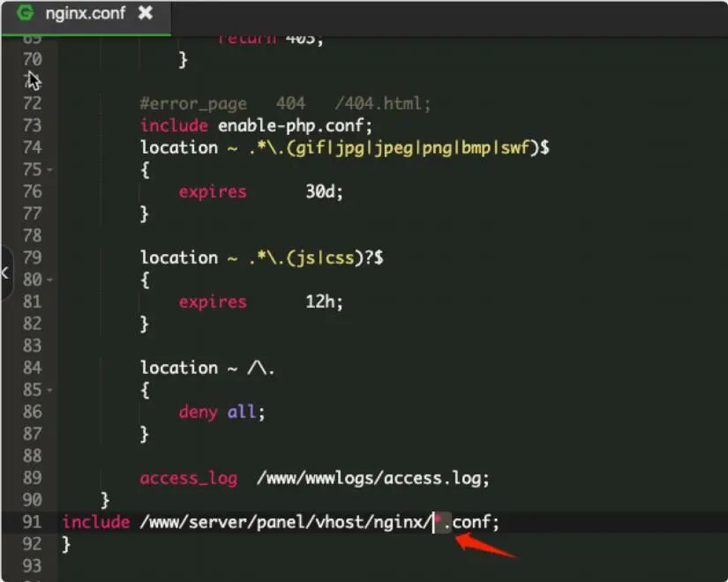Click 'include enable-php.conf;' line
The height and width of the screenshot is (582, 728).
tap(256, 126)
